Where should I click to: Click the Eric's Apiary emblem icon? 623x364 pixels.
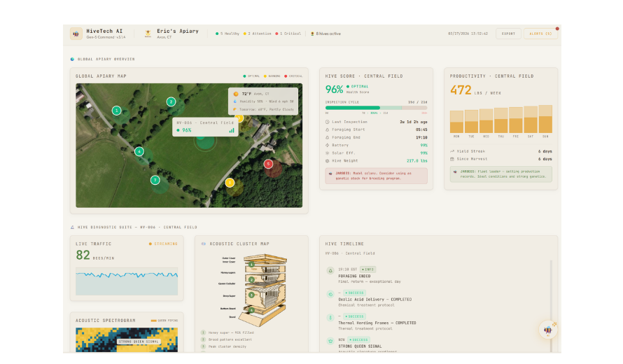click(x=148, y=34)
